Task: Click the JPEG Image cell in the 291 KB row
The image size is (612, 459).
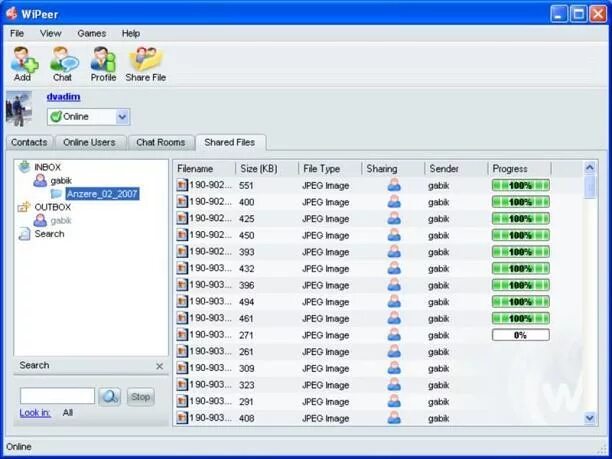Action: 326,402
